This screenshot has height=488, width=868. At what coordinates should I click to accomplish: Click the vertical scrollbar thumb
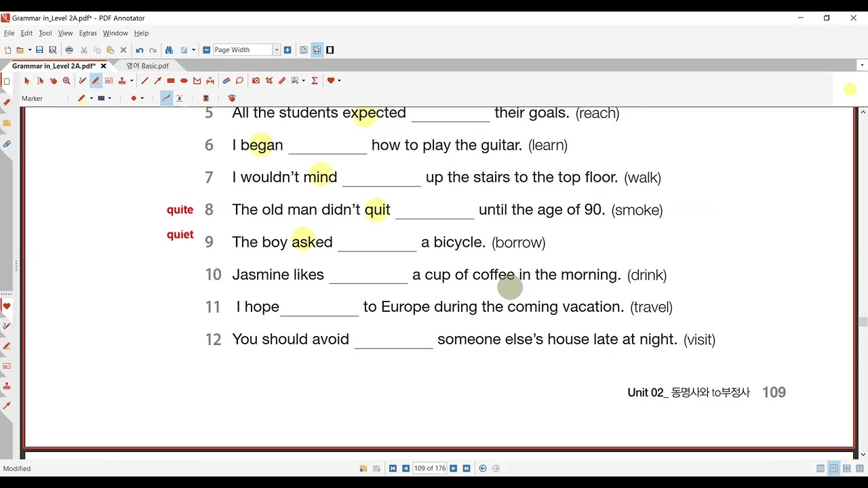(863, 322)
